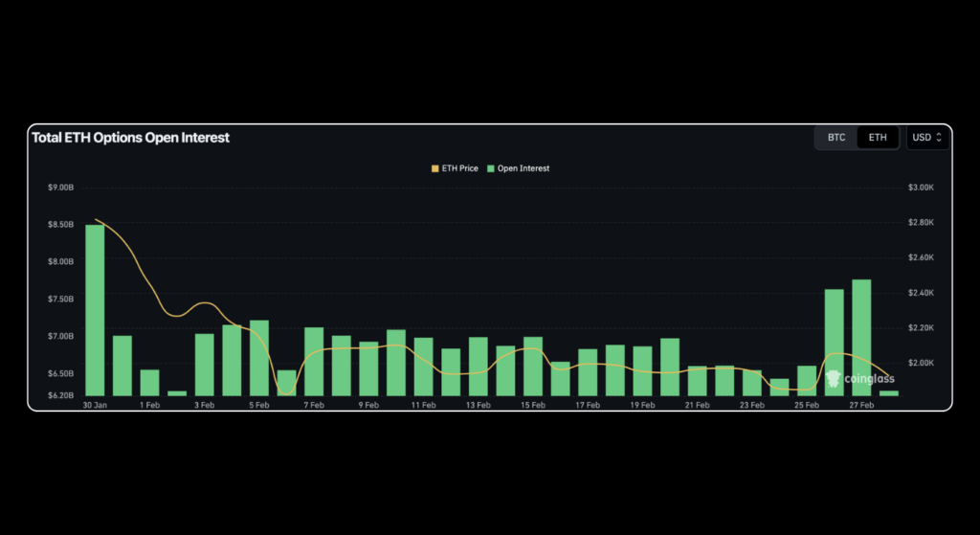The width and height of the screenshot is (980, 535).
Task: Click the 3 Feb open interest bar
Action: click(205, 365)
